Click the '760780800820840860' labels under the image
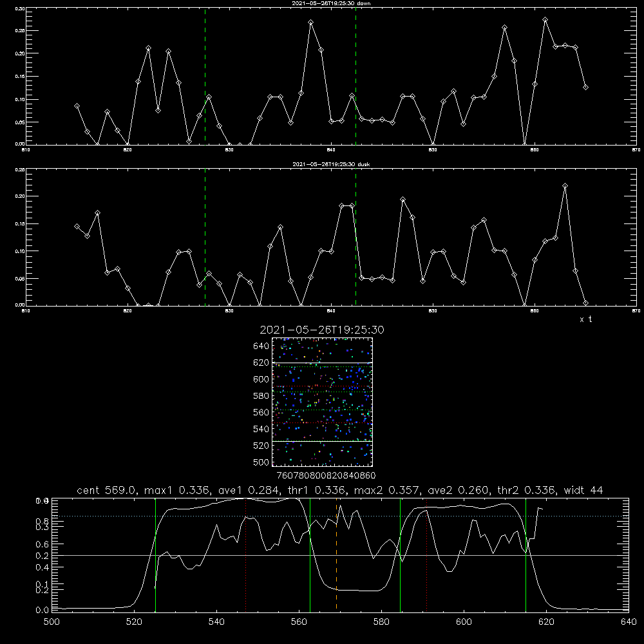Image resolution: width=644 pixels, height=644 pixels. [x=326, y=475]
